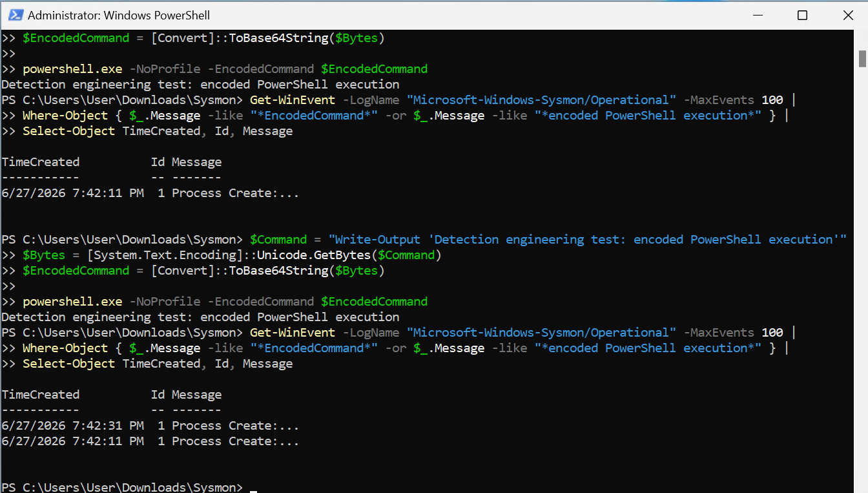
Task: Click the quoted "Write-Output 'Detection engineering test..." string
Action: (x=587, y=240)
